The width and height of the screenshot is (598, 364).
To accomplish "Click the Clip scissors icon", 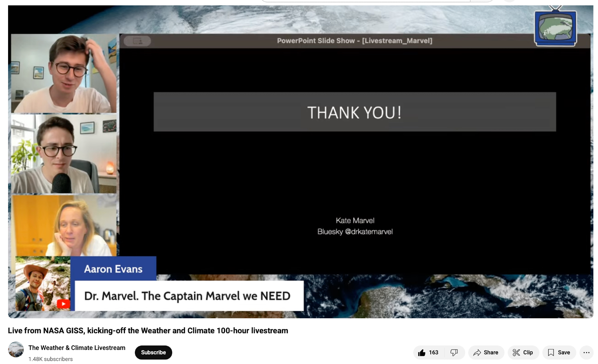I will (x=516, y=353).
